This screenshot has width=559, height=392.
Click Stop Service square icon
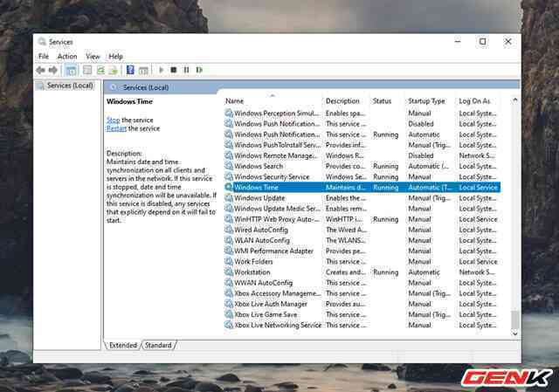[x=174, y=70]
